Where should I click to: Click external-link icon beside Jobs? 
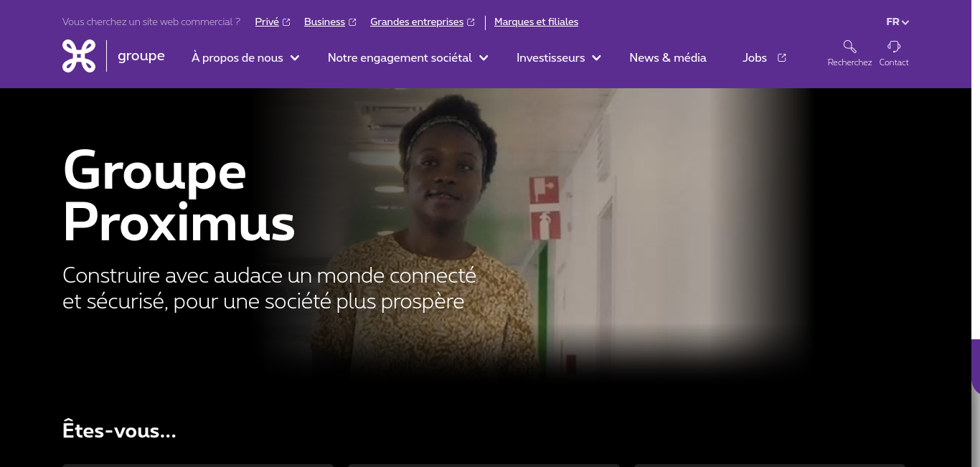[x=782, y=58]
